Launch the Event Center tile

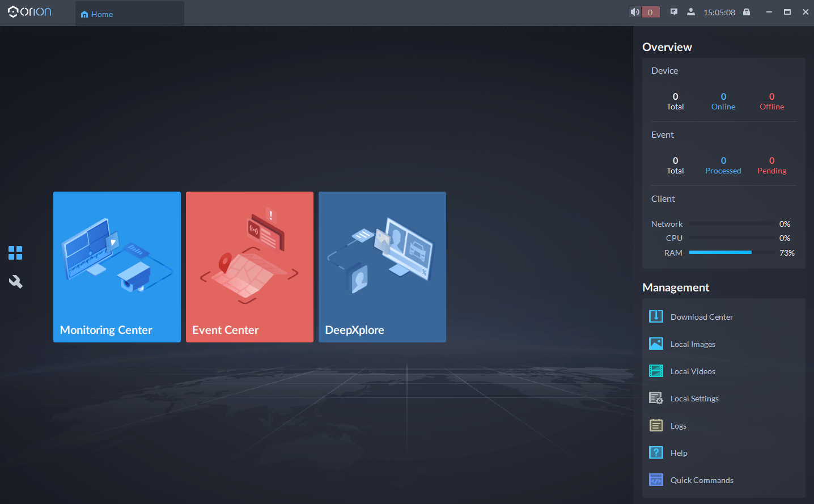click(x=249, y=266)
